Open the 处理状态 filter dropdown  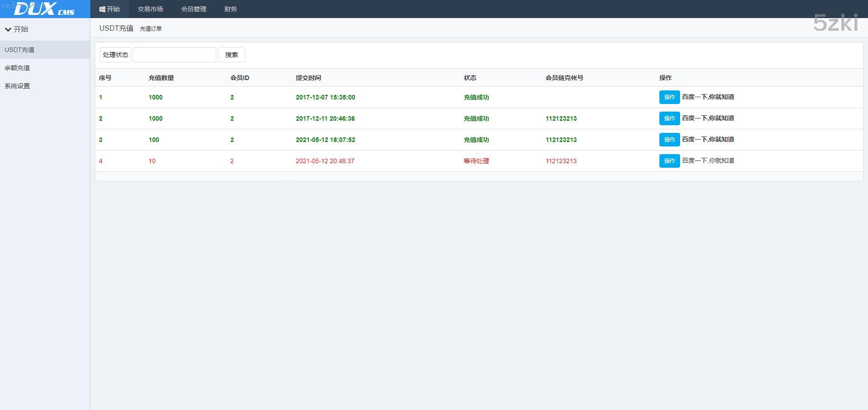116,55
